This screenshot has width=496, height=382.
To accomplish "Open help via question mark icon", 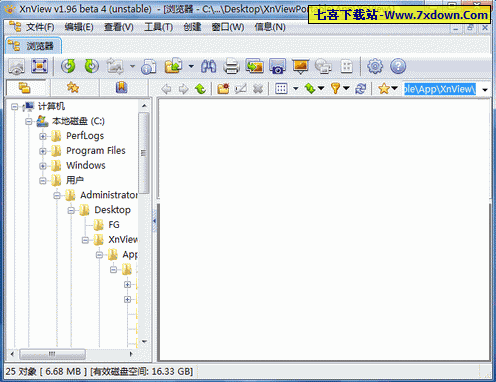I will [x=398, y=66].
